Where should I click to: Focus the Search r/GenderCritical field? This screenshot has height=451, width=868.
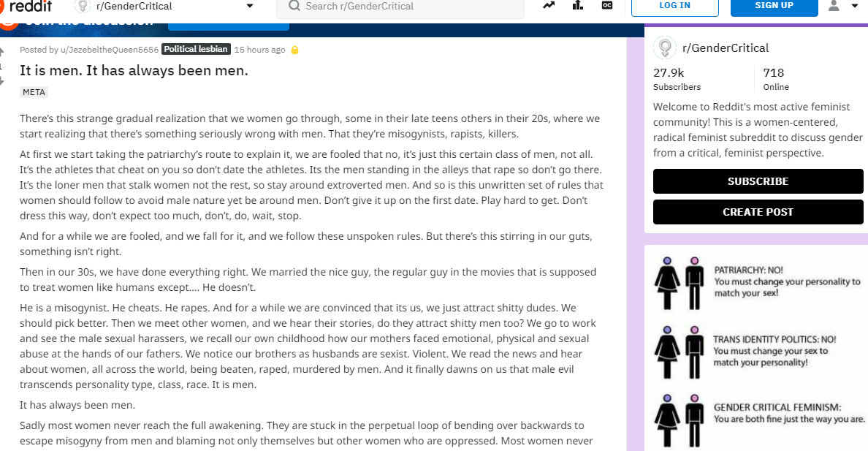400,7
